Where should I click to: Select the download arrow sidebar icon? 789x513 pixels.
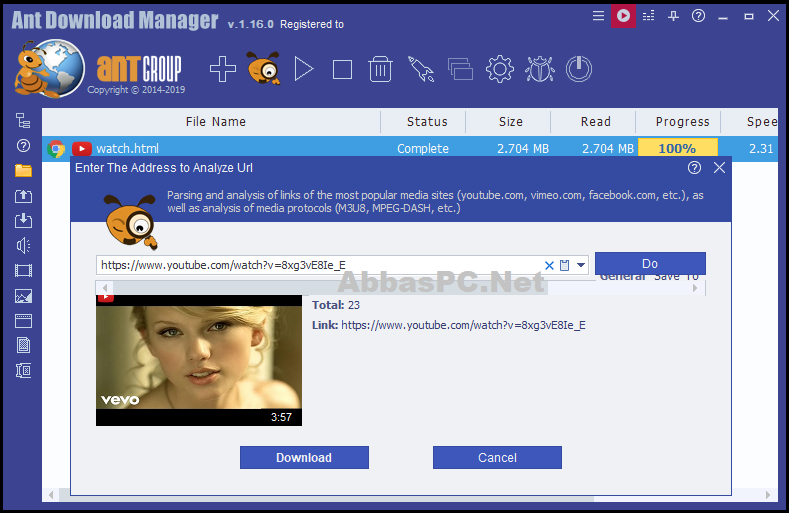(23, 221)
